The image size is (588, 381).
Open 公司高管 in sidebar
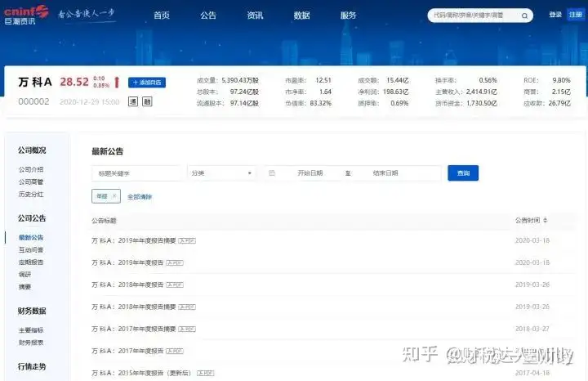point(31,182)
